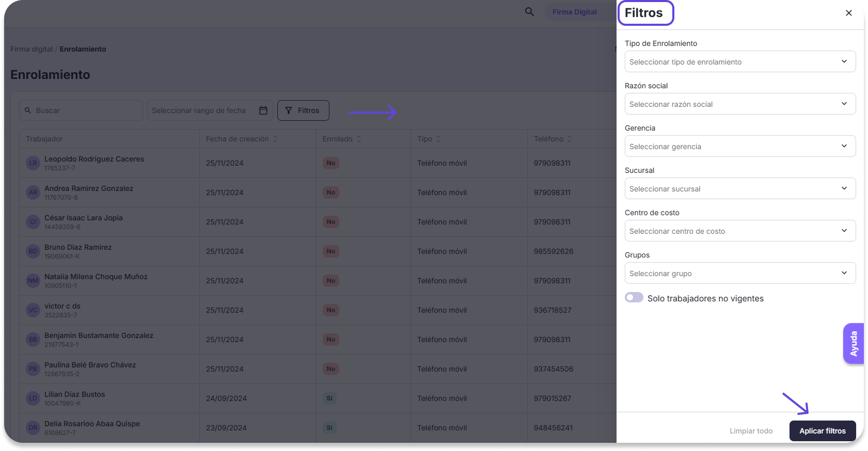The height and width of the screenshot is (451, 868).
Task: Sort by Enrolado column arrows
Action: (x=359, y=139)
